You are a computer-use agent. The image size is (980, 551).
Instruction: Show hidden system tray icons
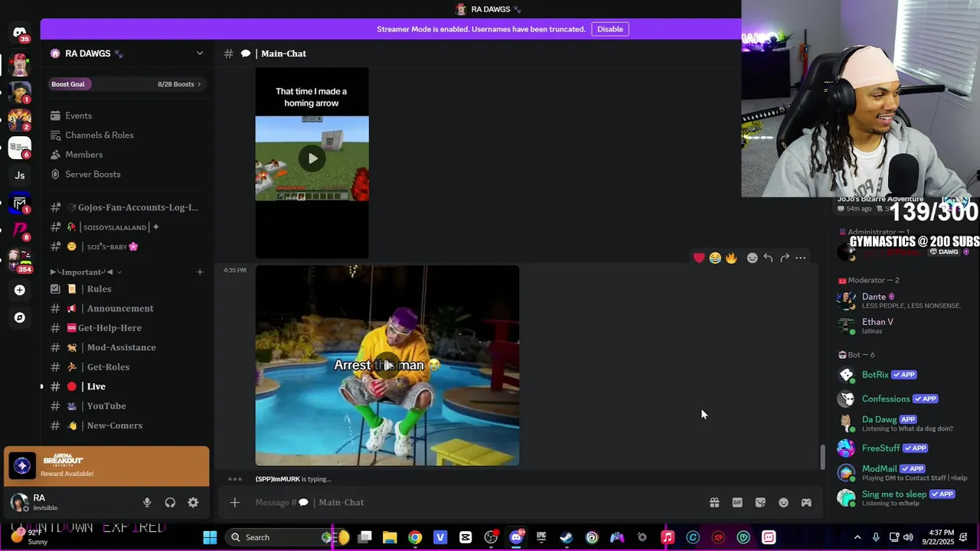[857, 537]
